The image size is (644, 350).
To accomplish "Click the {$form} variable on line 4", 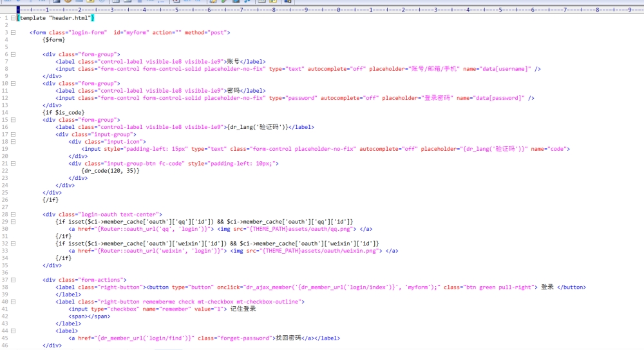I will 54,40.
